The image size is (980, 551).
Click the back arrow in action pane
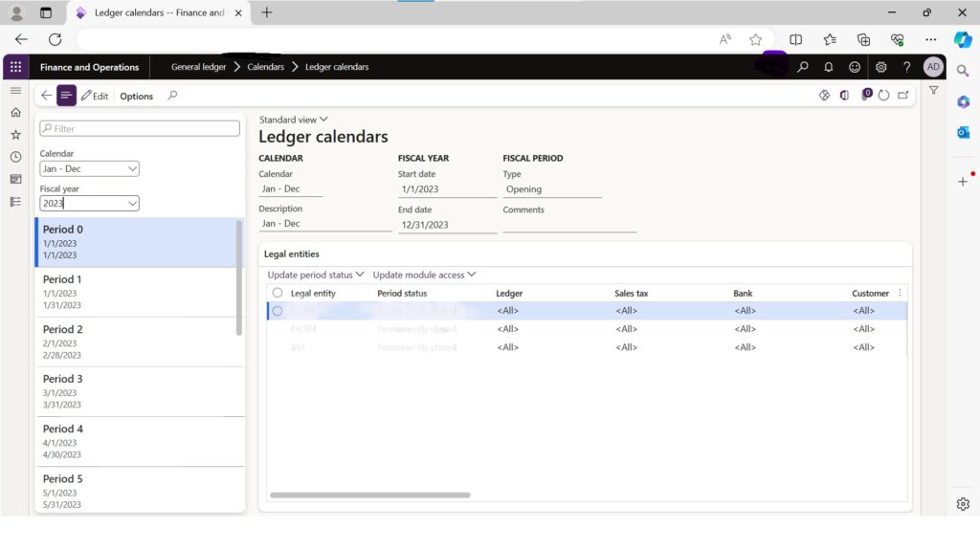[x=46, y=96]
